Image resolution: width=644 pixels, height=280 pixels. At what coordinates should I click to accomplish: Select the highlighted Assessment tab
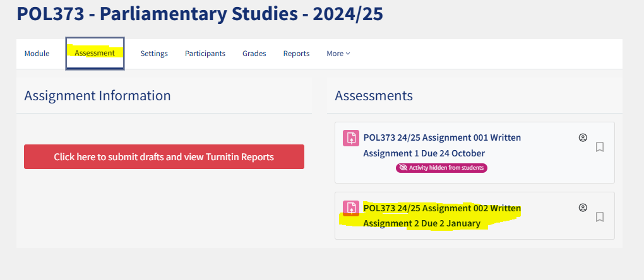(95, 54)
